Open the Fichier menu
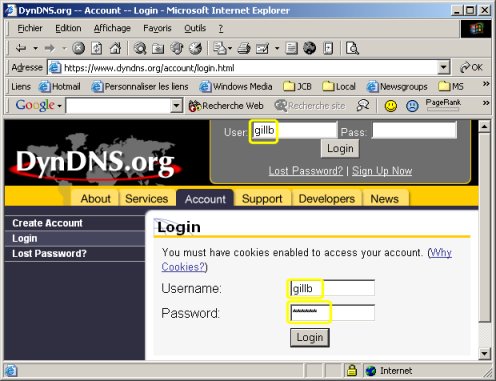The height and width of the screenshot is (381, 496). pyautogui.click(x=30, y=28)
